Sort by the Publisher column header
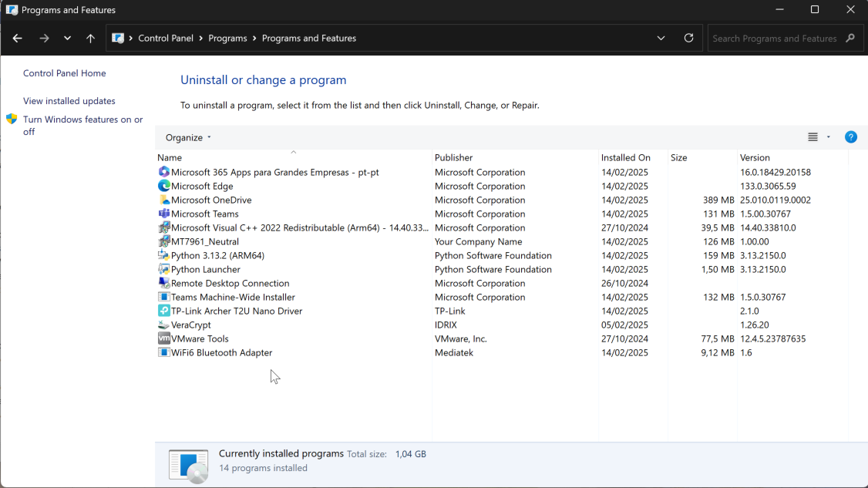The height and width of the screenshot is (488, 868). [x=515, y=157]
